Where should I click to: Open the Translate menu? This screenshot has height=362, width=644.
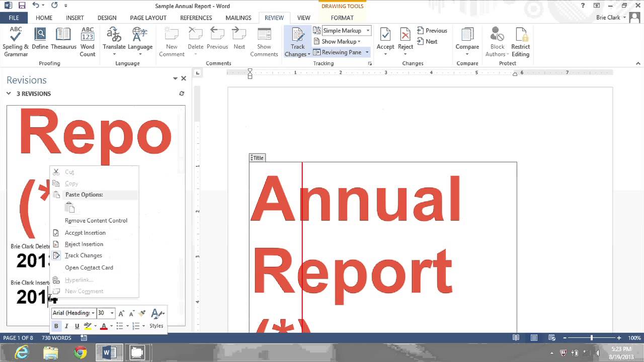[x=114, y=42]
